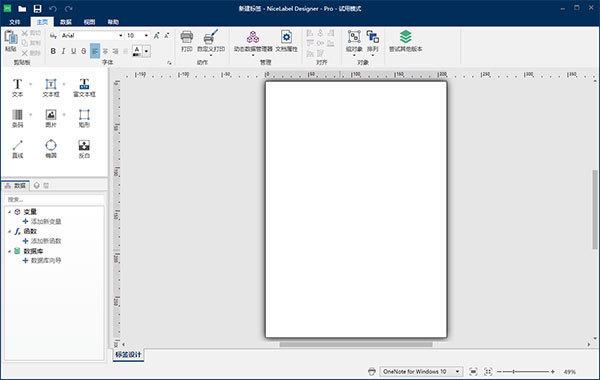Print the label (打印)
Viewport: 600px width, 380px height.
(x=187, y=41)
